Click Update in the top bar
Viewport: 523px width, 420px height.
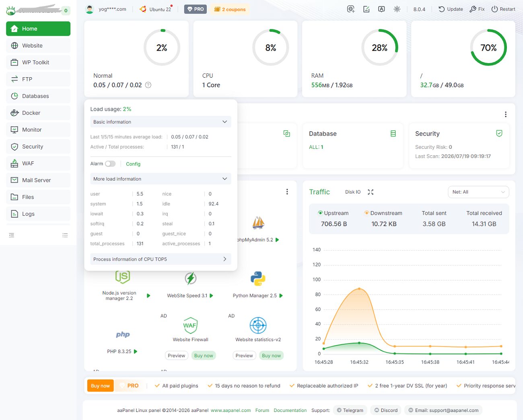451,9
